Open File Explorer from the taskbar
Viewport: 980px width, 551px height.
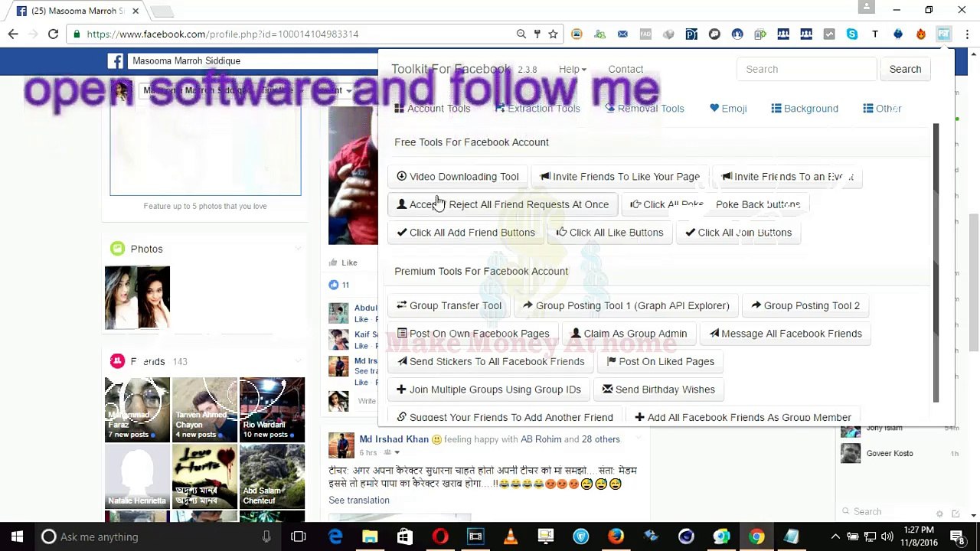[x=370, y=536]
